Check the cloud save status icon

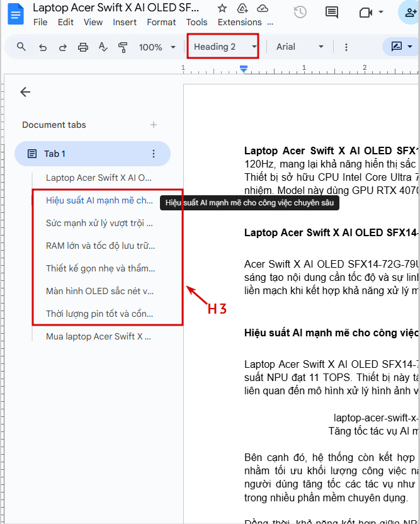pyautogui.click(x=263, y=8)
